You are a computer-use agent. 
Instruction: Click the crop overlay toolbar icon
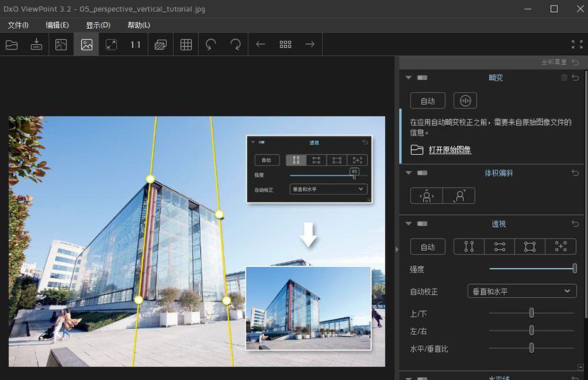tap(161, 45)
